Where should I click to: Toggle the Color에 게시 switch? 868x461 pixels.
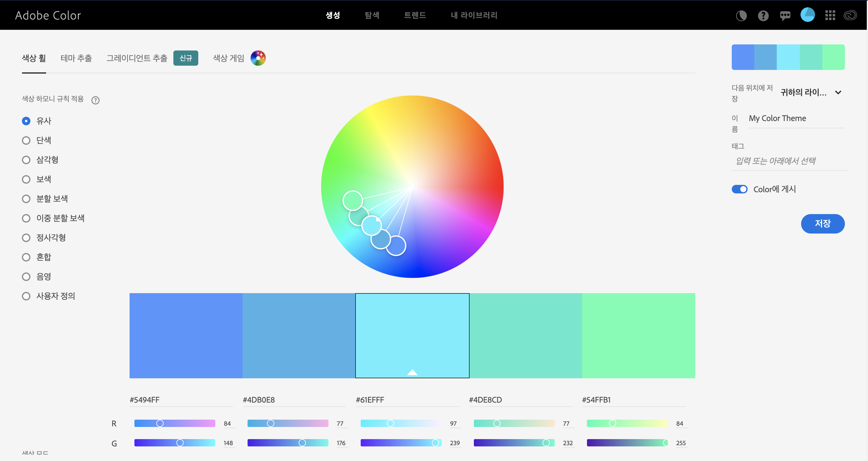tap(739, 189)
